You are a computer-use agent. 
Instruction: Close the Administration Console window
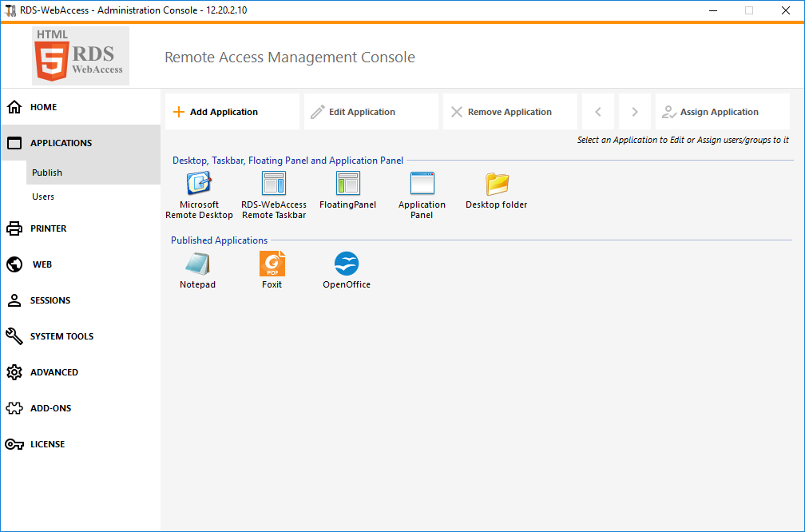(786, 10)
